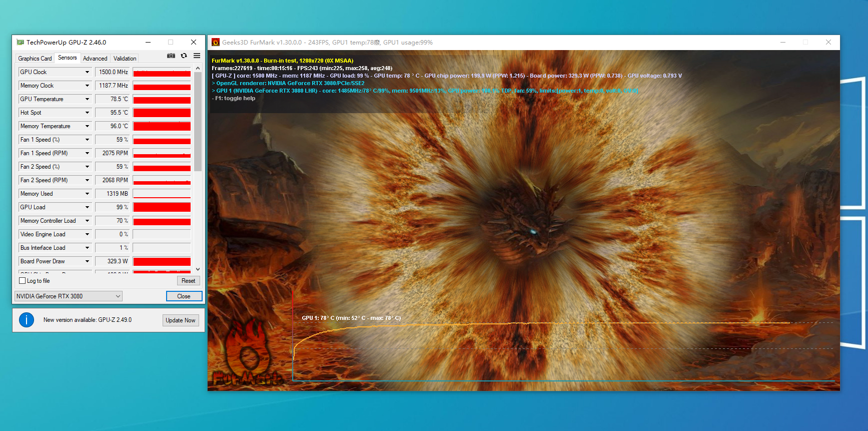Click the GPU-Z sensor list scroll up arrow
This screenshot has width=868, height=431.
click(198, 68)
